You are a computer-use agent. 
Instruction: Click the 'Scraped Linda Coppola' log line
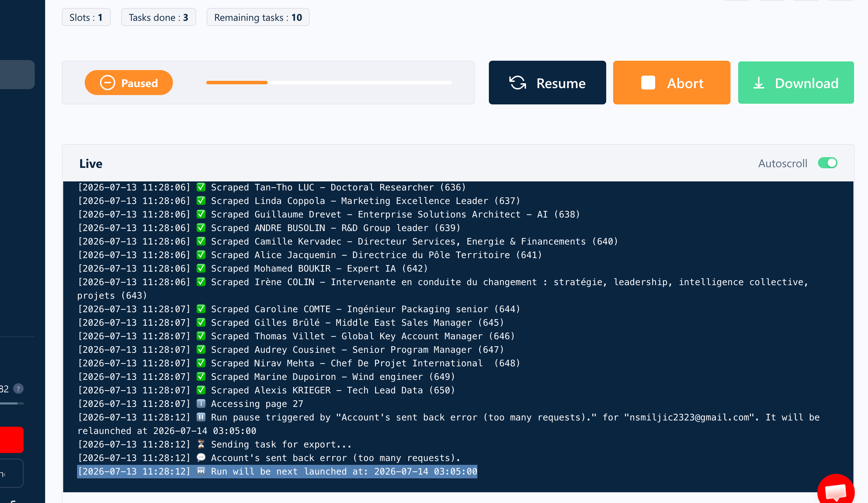point(299,201)
